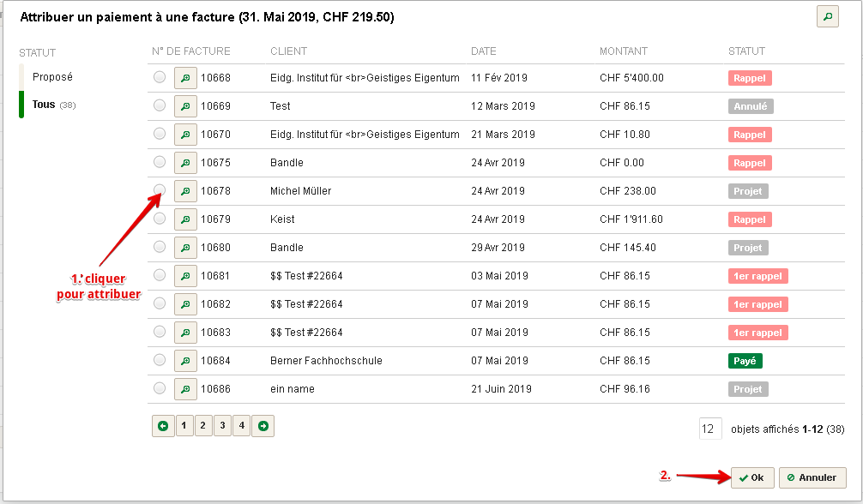This screenshot has height=504, width=863.
Task: Go to the next page with the right arrow
Action: click(x=263, y=426)
